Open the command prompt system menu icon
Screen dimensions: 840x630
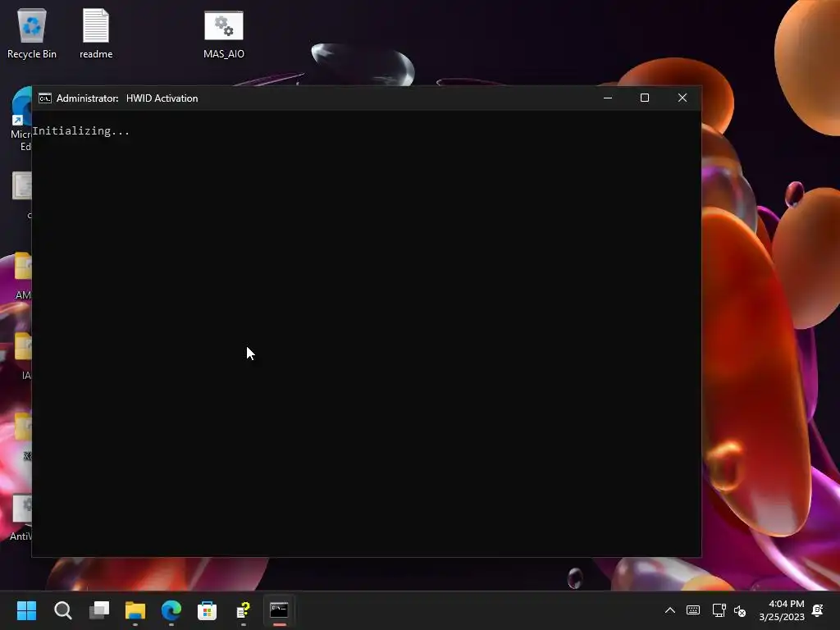pos(45,98)
